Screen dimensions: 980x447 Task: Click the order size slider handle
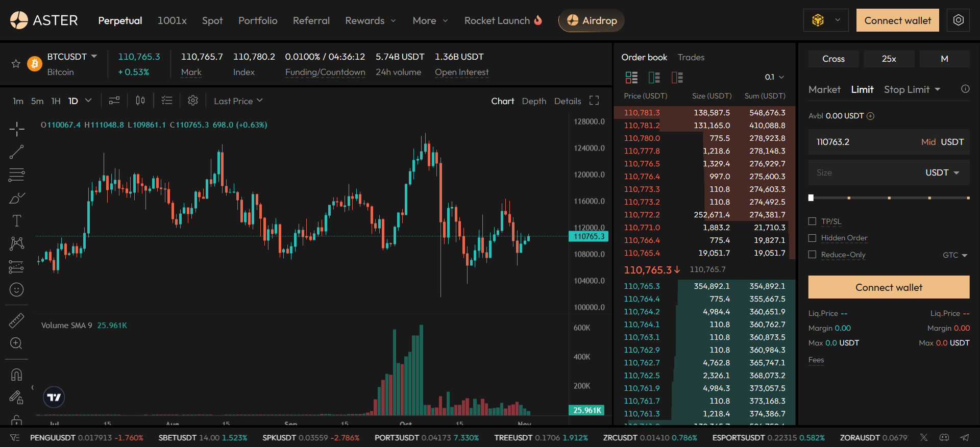coord(811,197)
